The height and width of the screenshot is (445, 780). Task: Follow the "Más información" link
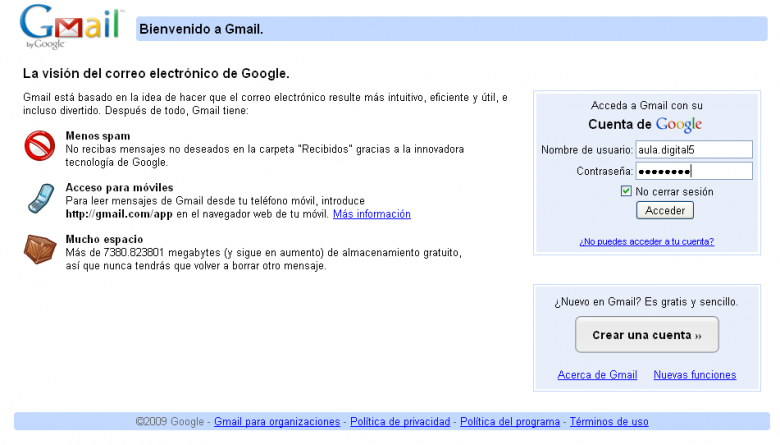pyautogui.click(x=372, y=214)
